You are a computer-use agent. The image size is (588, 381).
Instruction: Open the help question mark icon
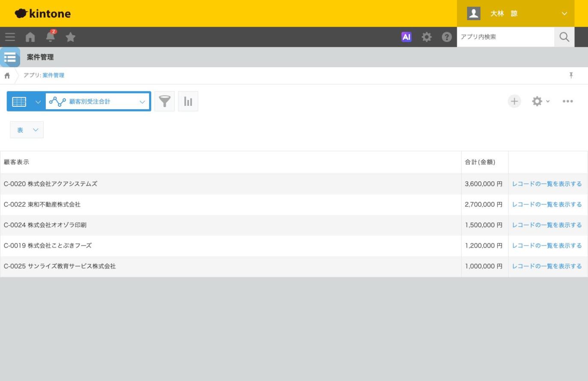[x=447, y=37]
